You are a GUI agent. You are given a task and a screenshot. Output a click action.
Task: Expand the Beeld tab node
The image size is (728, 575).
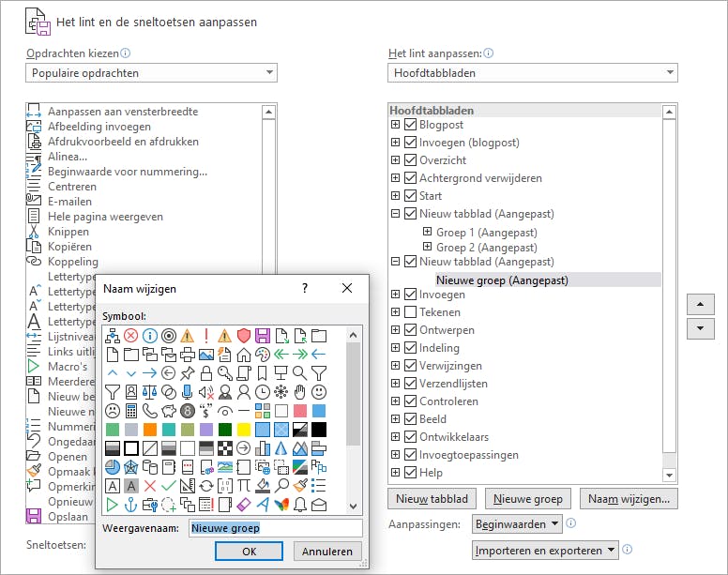395,418
